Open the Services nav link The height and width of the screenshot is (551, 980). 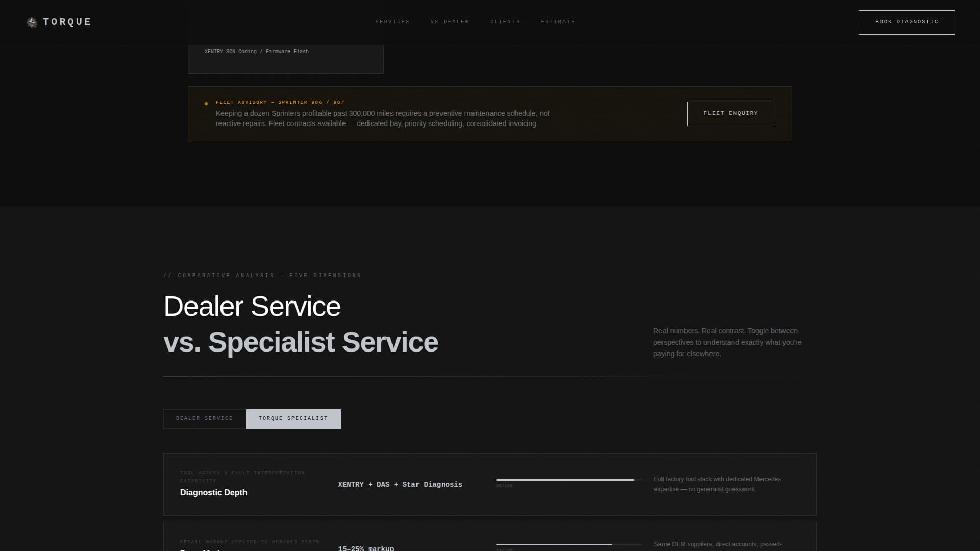[393, 22]
